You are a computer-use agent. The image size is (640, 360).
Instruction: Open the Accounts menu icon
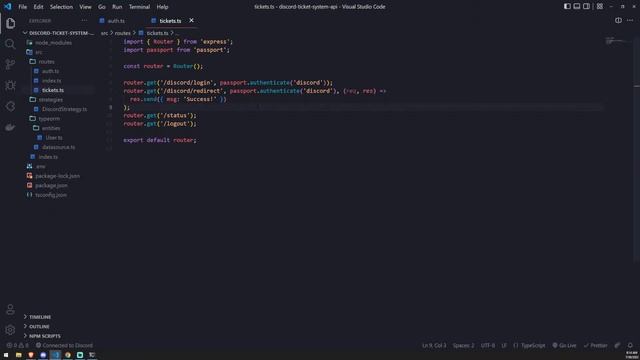pos(10,309)
